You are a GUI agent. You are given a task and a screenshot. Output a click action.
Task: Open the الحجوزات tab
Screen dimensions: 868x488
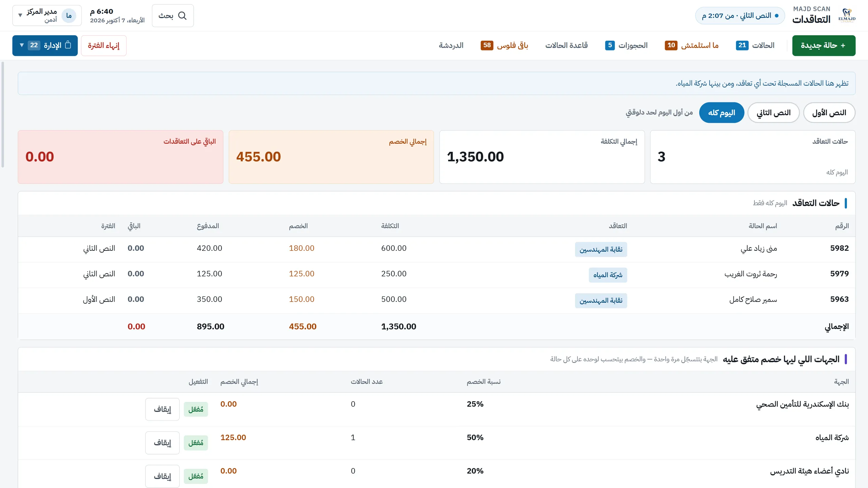tap(626, 45)
